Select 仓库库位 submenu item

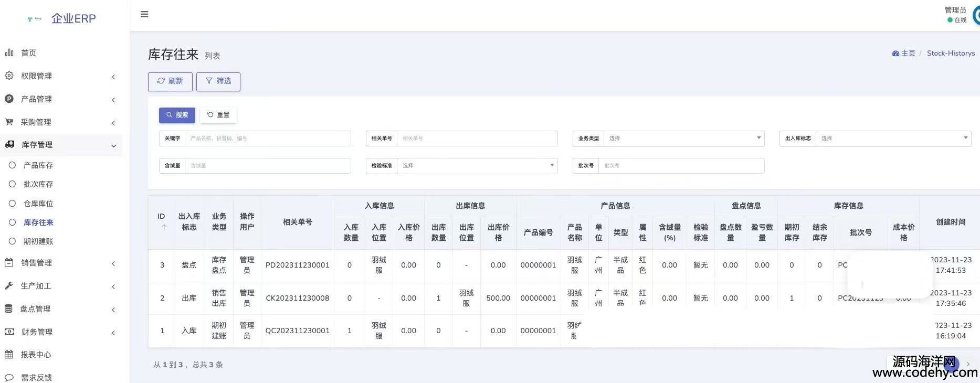click(x=38, y=203)
